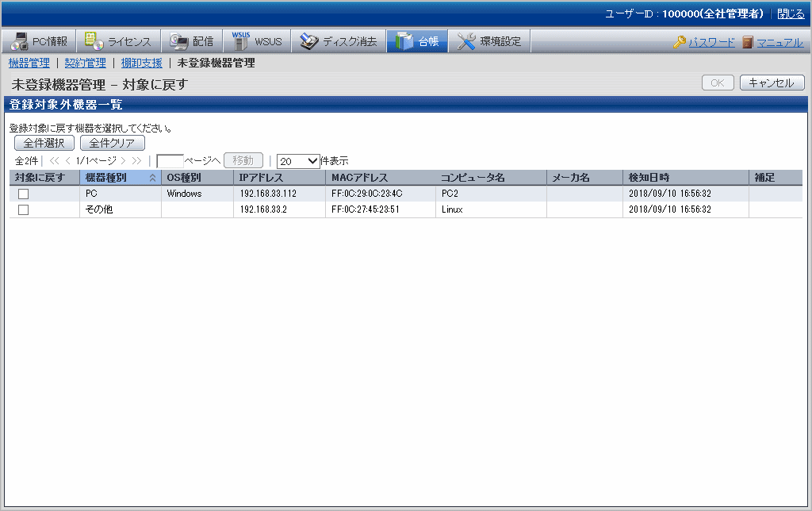Open the 20件表示 page size dropdown
The width and height of the screenshot is (812, 511).
pyautogui.click(x=298, y=160)
